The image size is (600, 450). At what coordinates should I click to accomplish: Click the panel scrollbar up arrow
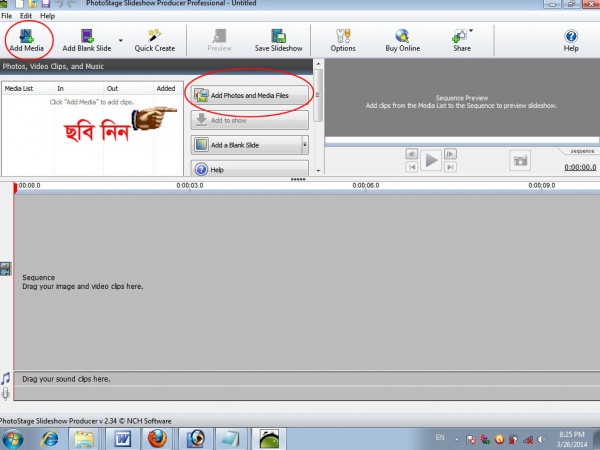[x=318, y=64]
